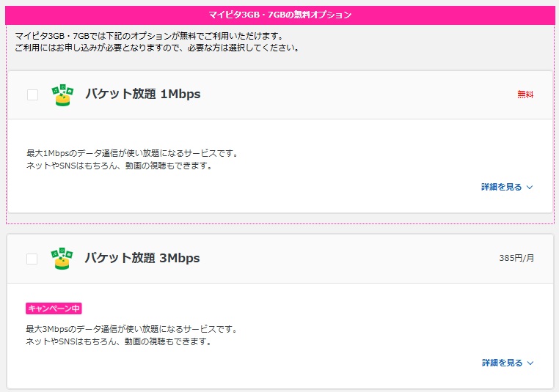Viewport: 559px width, 392px height.
Task: Click the パケット放題 3Mbps coin icon
Action: click(62, 259)
